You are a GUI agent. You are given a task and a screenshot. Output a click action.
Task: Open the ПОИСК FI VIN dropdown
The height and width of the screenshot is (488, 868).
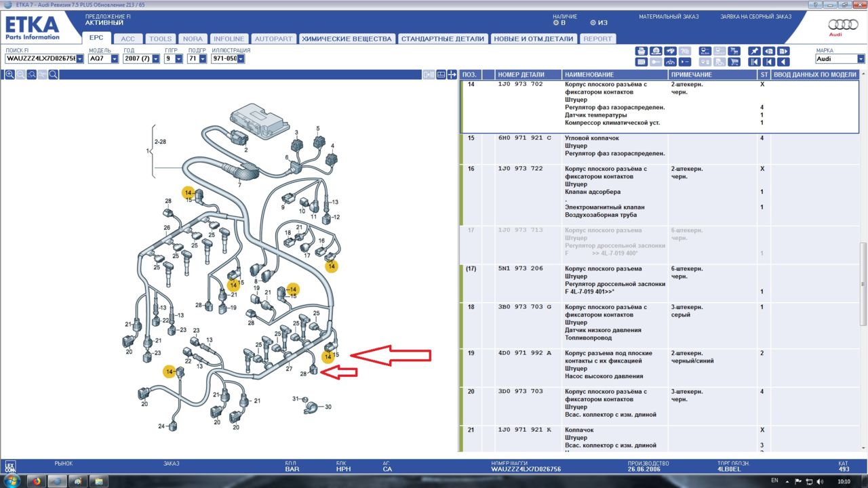pyautogui.click(x=80, y=59)
